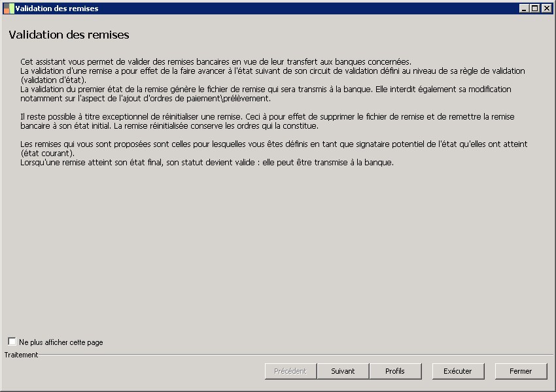Click the window title bar text

[57, 8]
